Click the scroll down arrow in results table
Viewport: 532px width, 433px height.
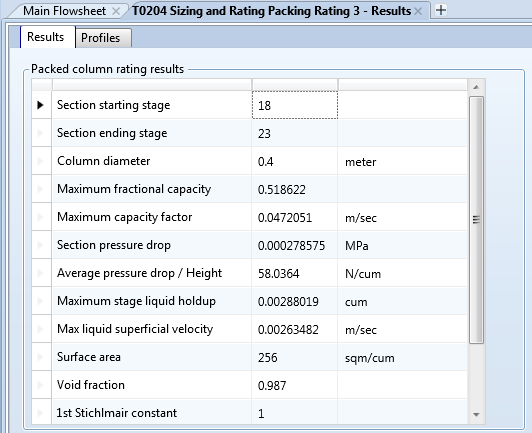coord(476,414)
